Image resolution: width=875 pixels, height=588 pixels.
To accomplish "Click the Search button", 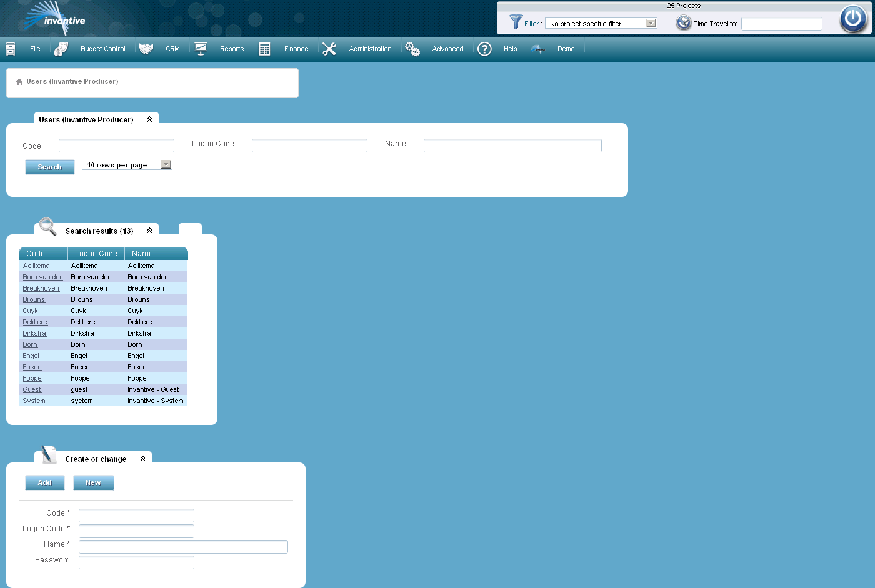I will click(50, 167).
